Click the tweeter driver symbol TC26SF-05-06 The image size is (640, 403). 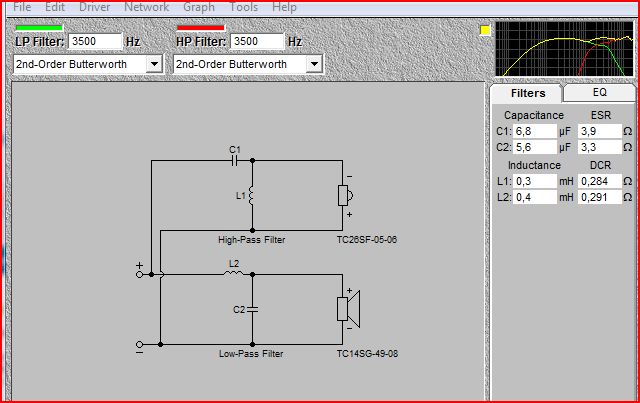coord(345,196)
